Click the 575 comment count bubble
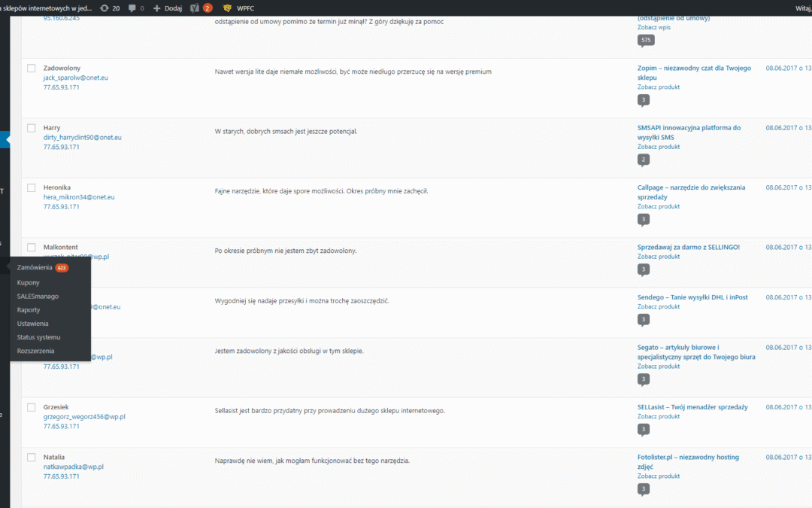 [x=646, y=41]
